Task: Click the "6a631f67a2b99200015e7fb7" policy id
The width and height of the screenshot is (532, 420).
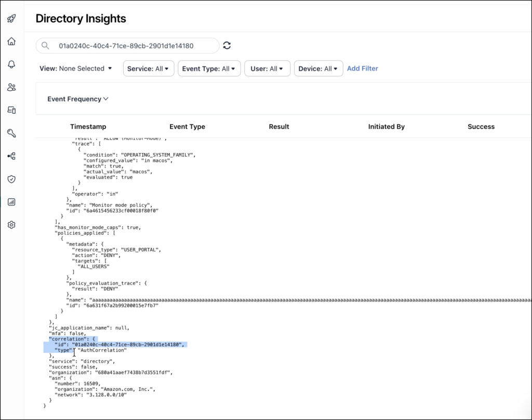Action: pyautogui.click(x=121, y=305)
